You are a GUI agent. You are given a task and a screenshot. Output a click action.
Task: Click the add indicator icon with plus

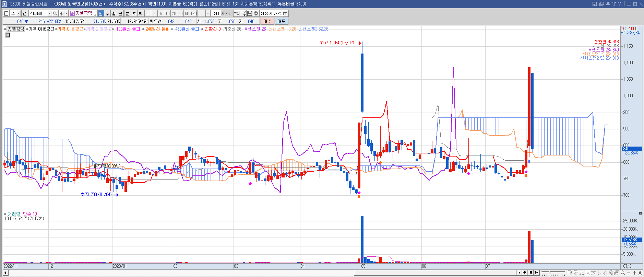click(x=243, y=13)
